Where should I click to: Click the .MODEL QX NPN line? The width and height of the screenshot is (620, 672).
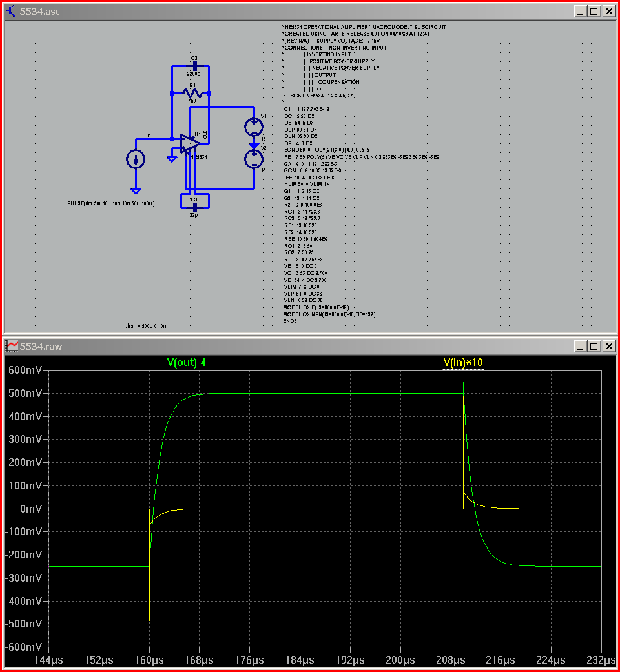[x=329, y=314]
